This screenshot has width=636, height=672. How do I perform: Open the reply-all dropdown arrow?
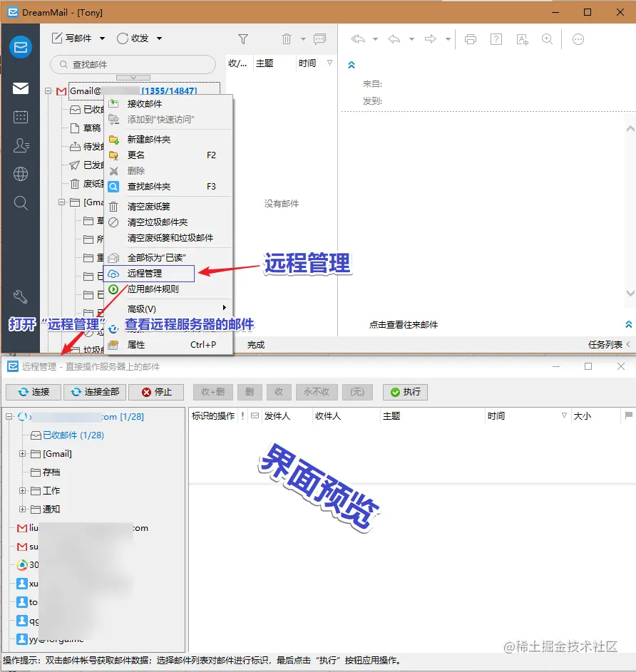click(375, 39)
